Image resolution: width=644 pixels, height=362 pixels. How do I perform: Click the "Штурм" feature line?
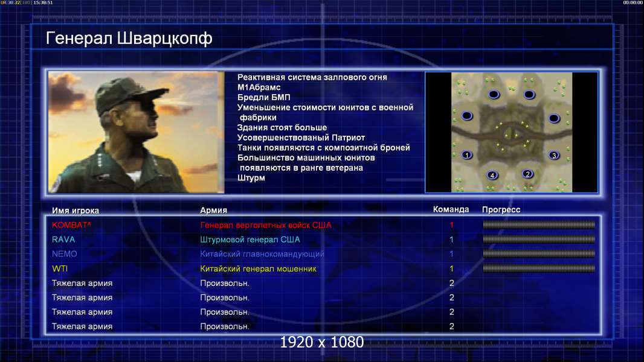(x=251, y=178)
